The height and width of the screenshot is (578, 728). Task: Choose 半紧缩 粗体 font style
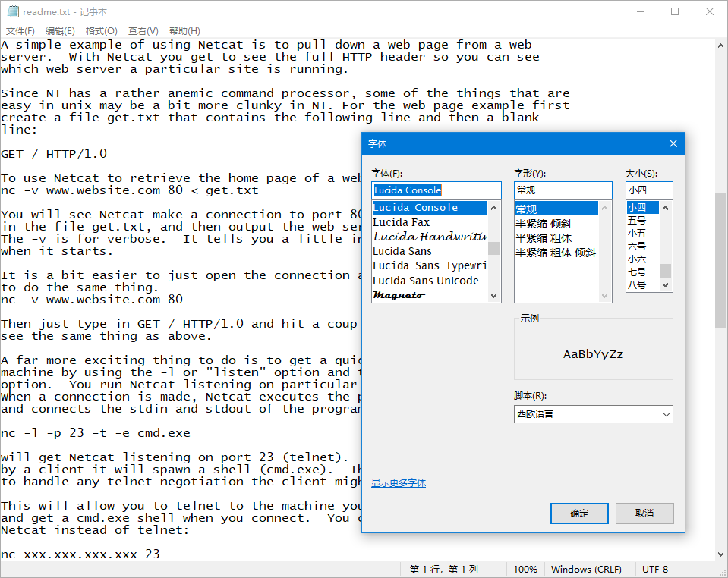(x=556, y=238)
